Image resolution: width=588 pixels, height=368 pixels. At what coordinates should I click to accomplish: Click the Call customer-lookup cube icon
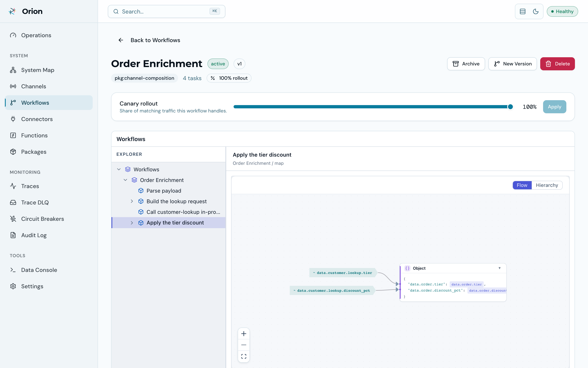pos(141,212)
